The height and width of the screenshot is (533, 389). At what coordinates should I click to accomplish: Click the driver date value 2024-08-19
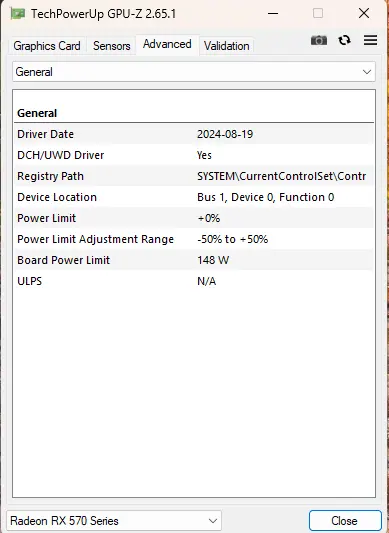pos(225,134)
